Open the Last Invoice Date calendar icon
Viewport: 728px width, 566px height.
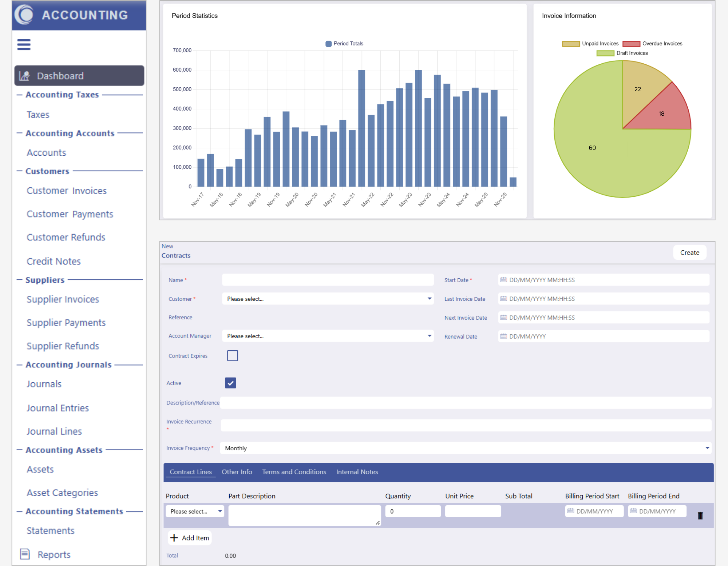coord(503,299)
